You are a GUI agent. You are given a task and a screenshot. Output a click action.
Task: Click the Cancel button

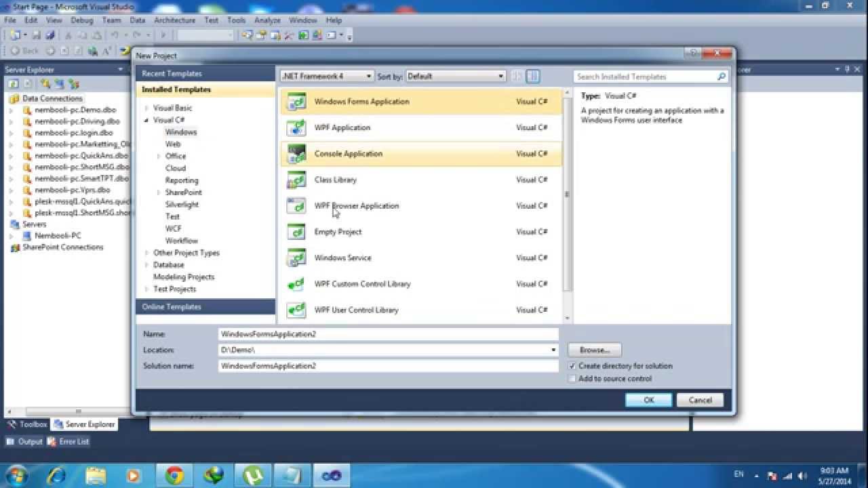click(x=700, y=400)
